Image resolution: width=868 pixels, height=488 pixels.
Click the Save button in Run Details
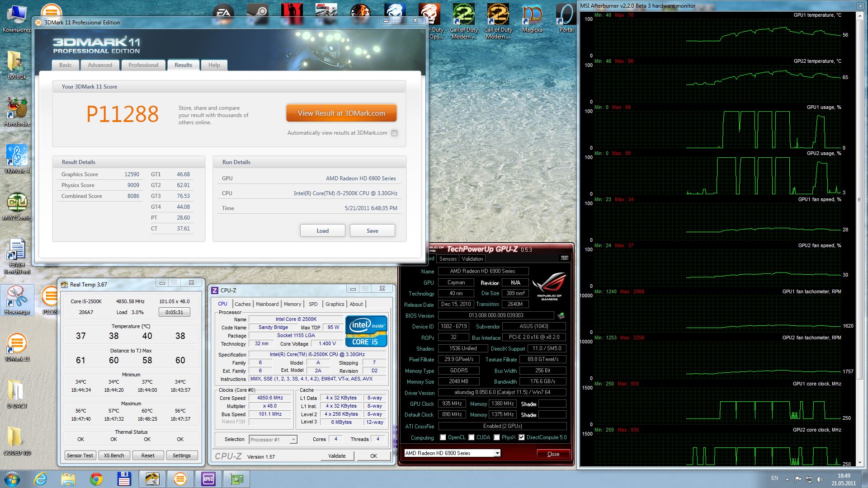click(x=373, y=230)
